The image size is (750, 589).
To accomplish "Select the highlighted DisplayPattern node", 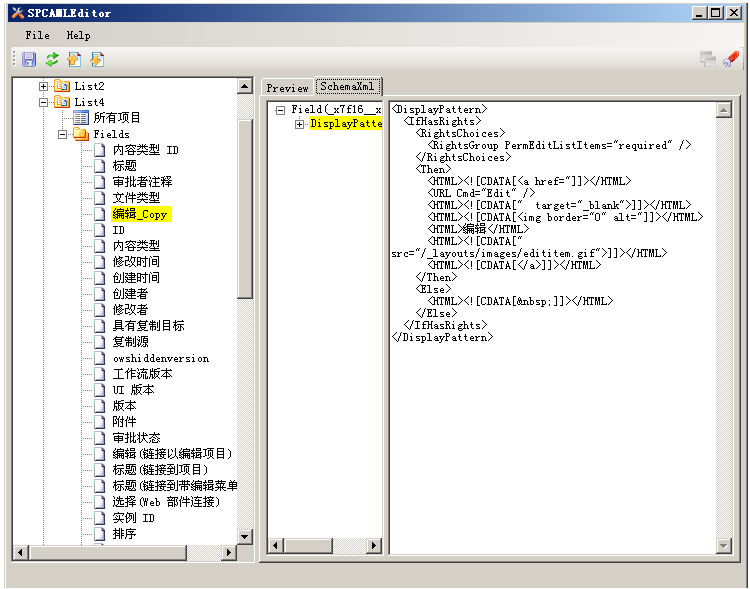I will pyautogui.click(x=345, y=123).
